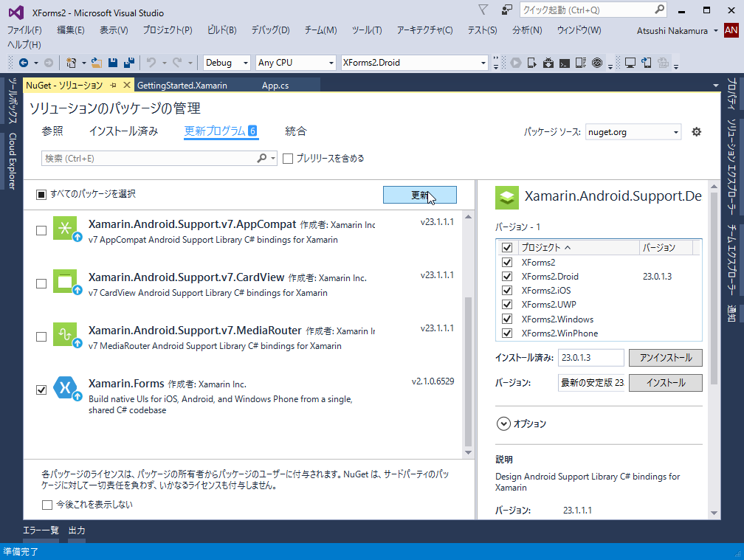Close the NuGet solution tab

click(127, 85)
